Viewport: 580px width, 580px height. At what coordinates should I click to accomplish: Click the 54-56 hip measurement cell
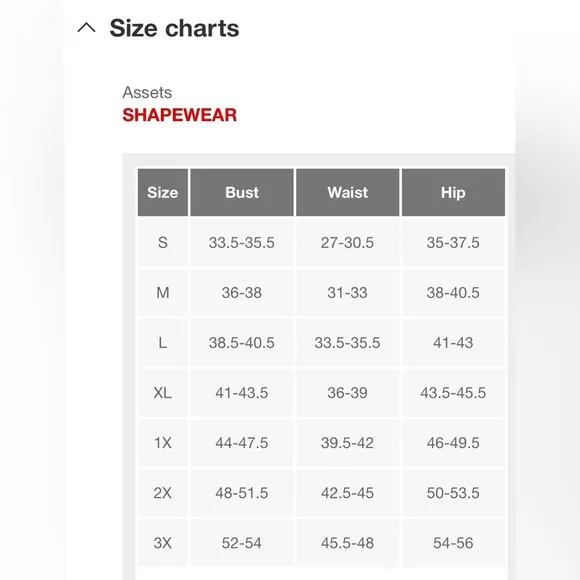453,543
